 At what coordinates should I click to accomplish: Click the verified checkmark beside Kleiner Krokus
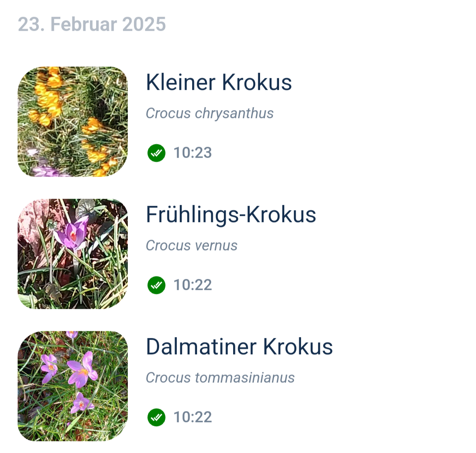(x=156, y=153)
